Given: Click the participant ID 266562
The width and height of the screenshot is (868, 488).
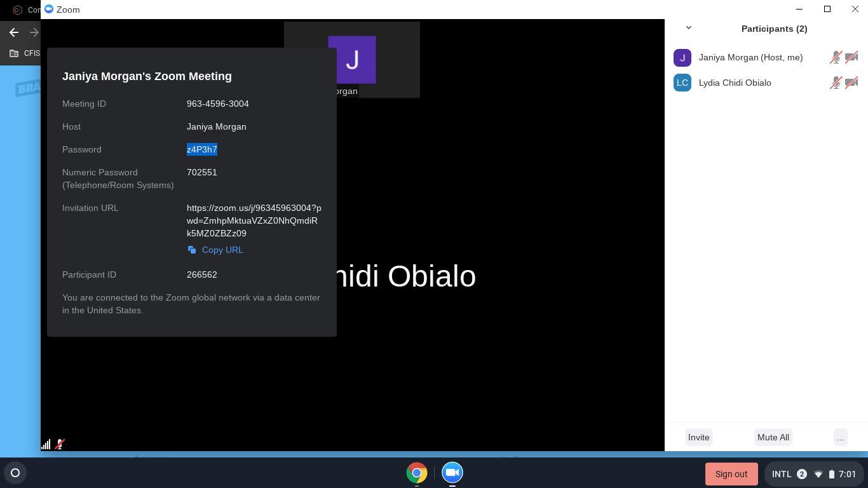Looking at the screenshot, I should [x=202, y=274].
